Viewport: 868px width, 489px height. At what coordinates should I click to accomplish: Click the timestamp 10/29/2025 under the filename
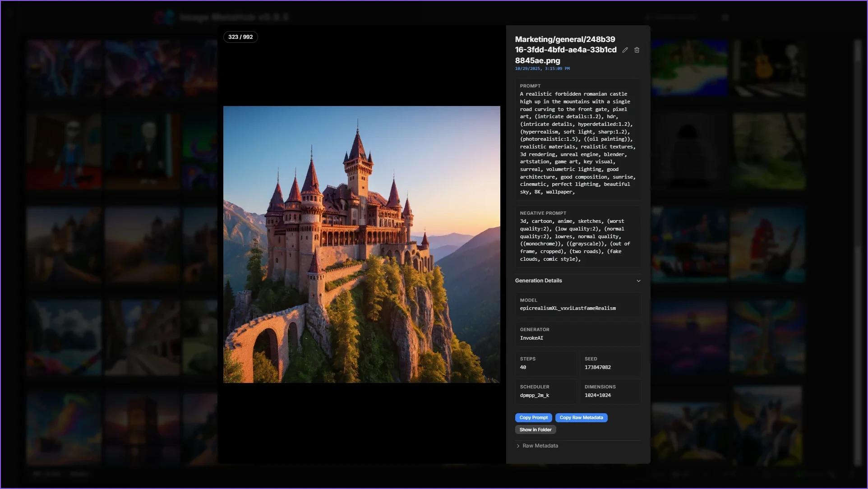[542, 68]
